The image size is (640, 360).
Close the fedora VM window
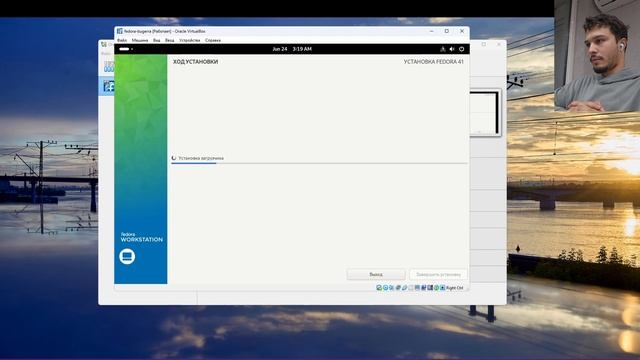(462, 31)
